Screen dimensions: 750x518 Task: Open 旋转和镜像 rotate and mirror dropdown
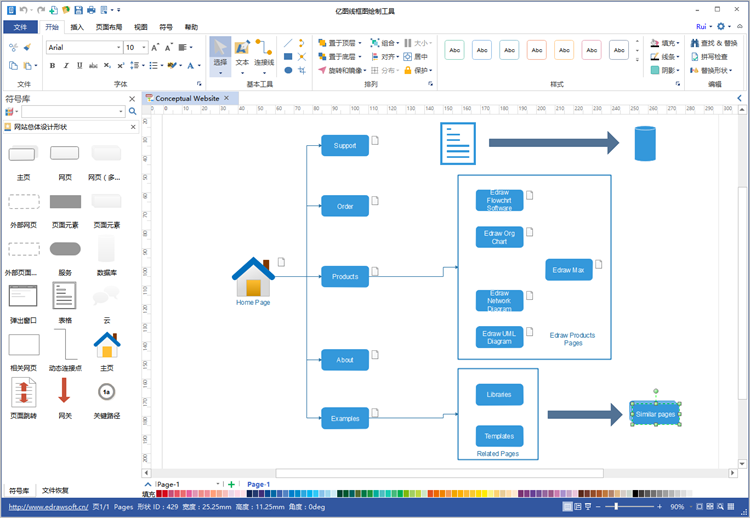tap(342, 70)
